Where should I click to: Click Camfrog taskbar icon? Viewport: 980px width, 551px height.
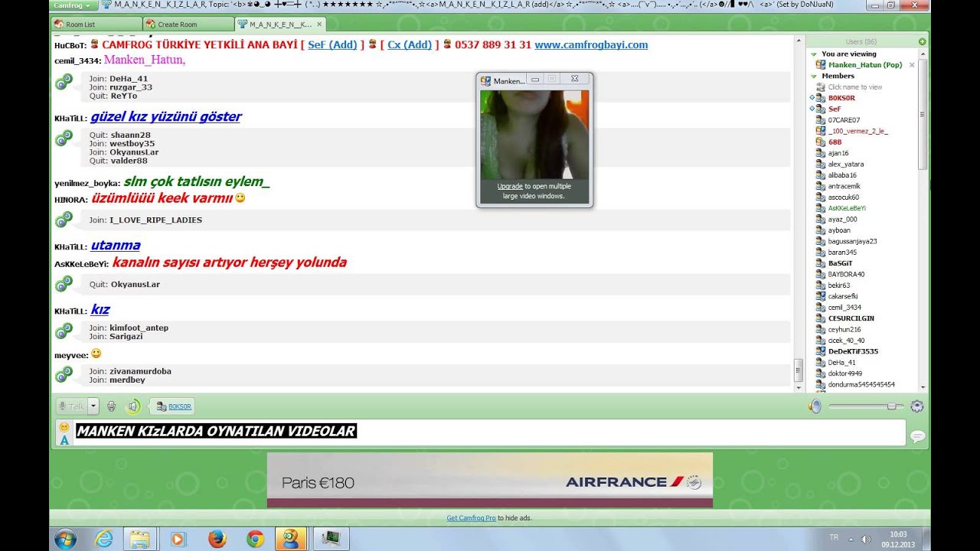point(291,539)
